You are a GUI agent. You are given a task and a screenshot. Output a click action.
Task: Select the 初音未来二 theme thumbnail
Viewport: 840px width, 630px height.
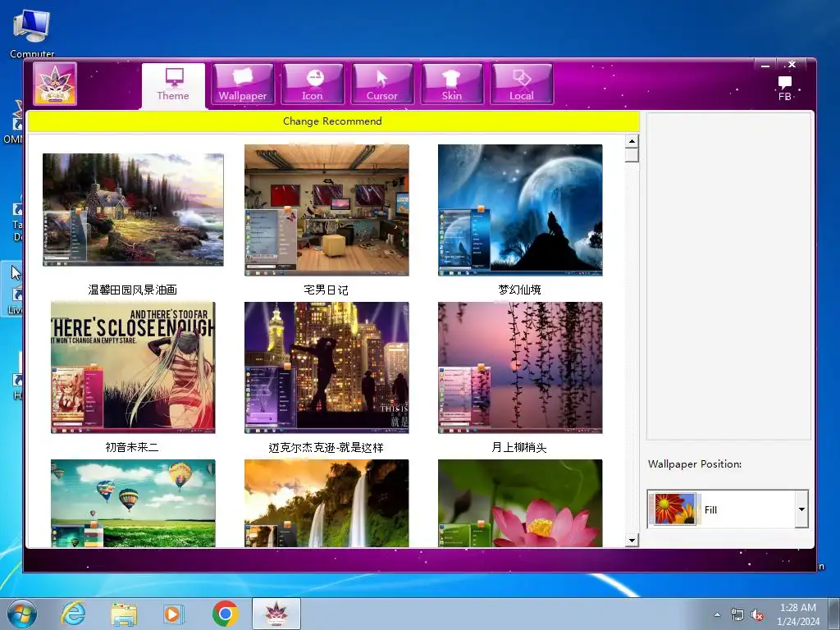133,367
